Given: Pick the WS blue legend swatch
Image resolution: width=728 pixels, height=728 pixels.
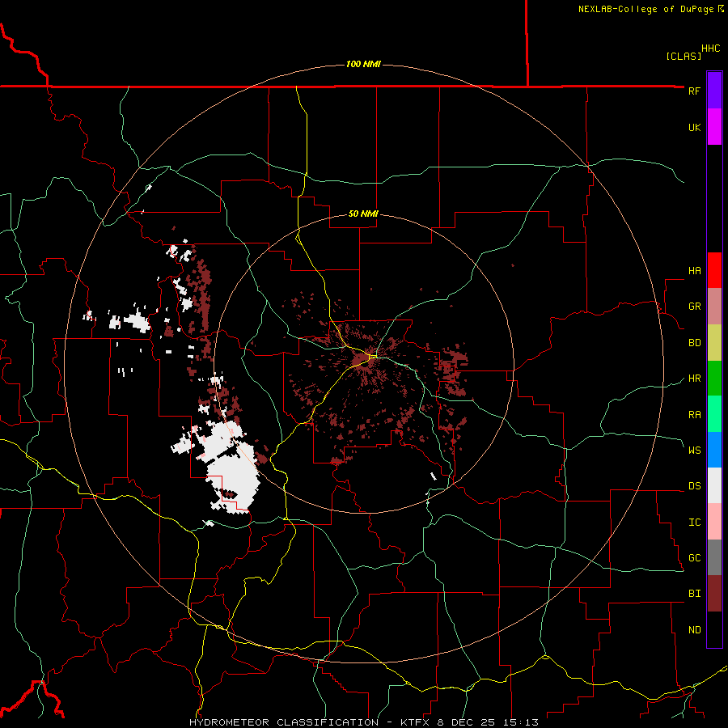Looking at the screenshot, I should point(714,450).
